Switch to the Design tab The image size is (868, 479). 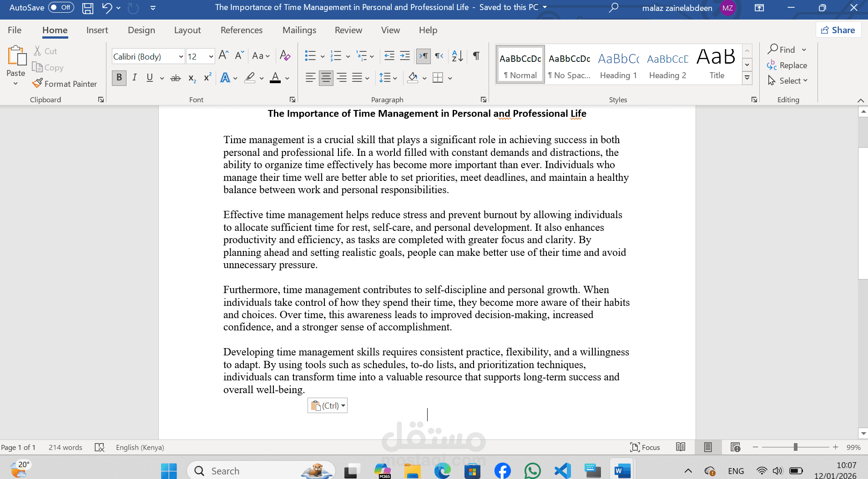pyautogui.click(x=141, y=30)
